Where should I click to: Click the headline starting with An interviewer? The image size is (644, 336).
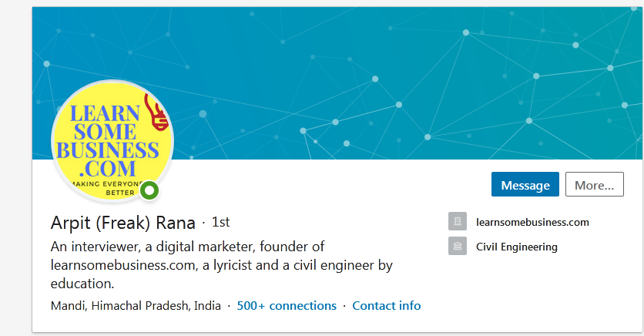[x=221, y=265]
